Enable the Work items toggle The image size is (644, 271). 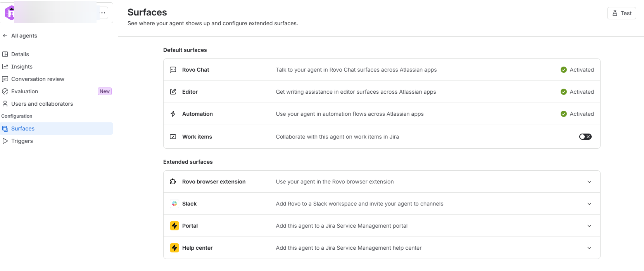coord(585,137)
